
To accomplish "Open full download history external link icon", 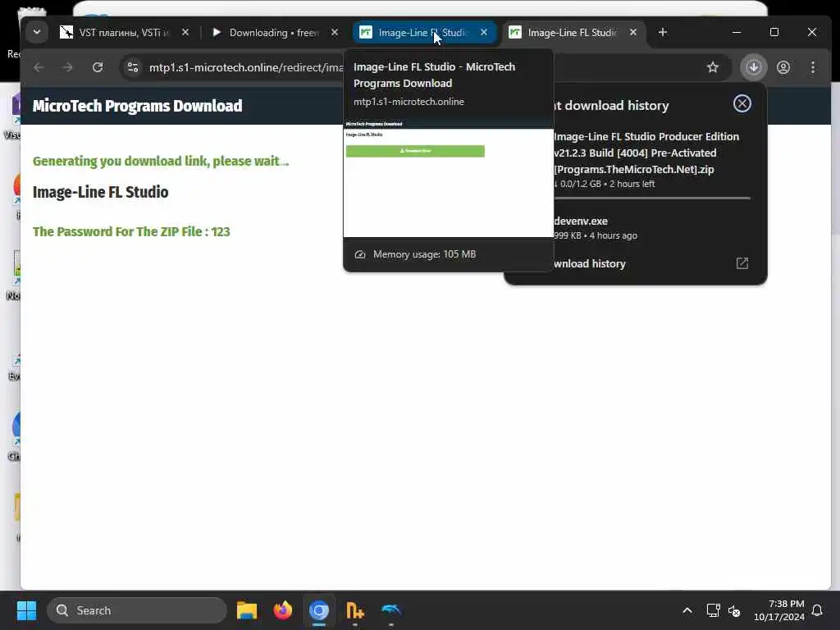I will click(742, 263).
